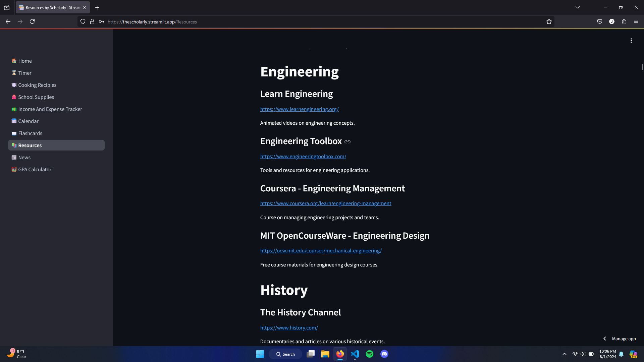Image resolution: width=644 pixels, height=362 pixels.
Task: Navigate to Income And Expense Tracker
Action: point(50,109)
